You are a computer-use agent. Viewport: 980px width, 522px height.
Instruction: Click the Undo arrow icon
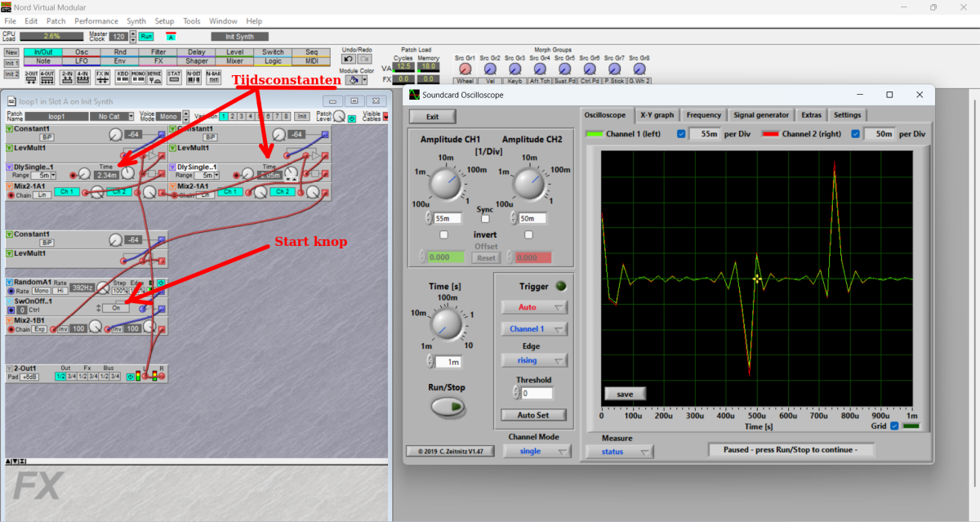349,59
